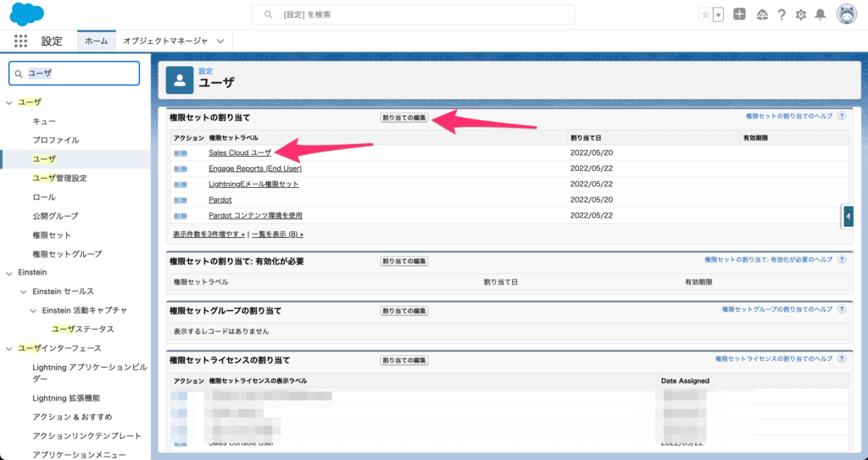Open the global actions plus icon

click(739, 14)
